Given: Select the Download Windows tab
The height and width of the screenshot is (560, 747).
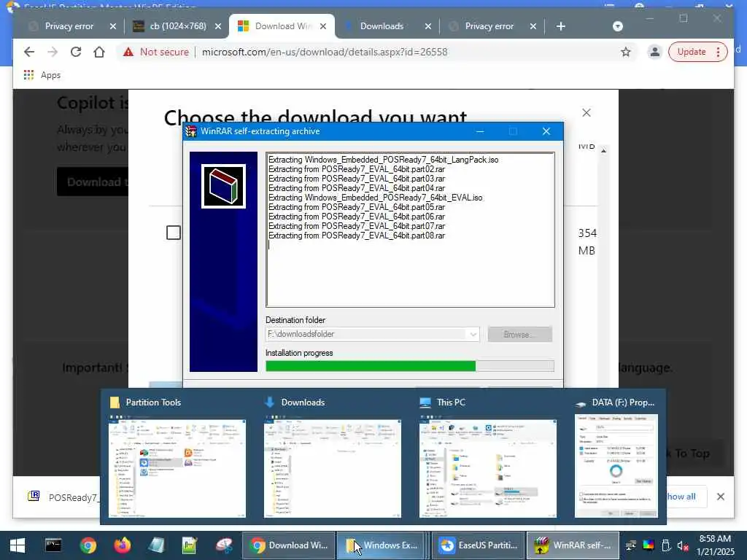Looking at the screenshot, I should pos(282,26).
